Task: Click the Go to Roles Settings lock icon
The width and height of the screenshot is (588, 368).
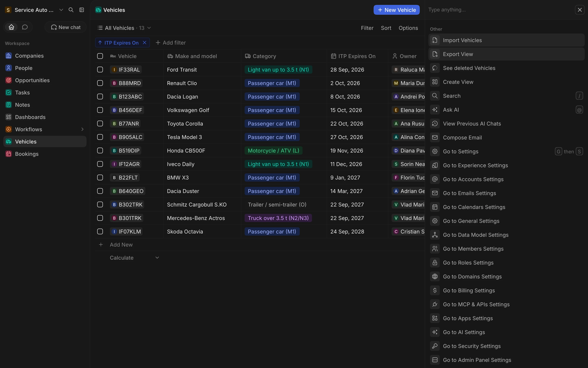Action: click(x=435, y=263)
